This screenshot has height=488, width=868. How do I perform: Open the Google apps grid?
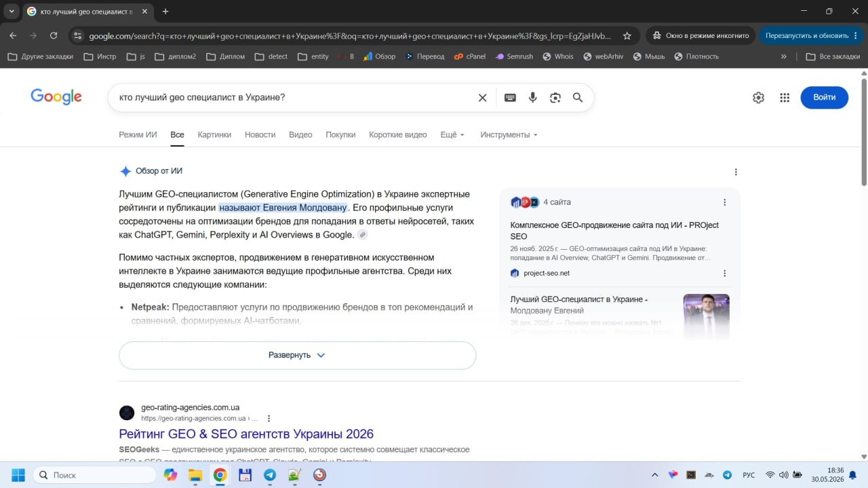point(785,98)
